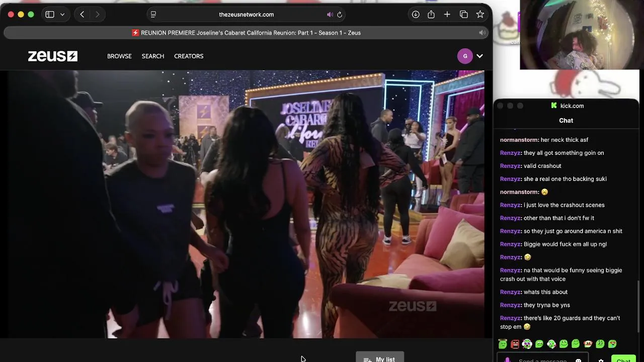This screenshot has width=644, height=362.
Task: Select the winking headset emote
Action: 551,344
